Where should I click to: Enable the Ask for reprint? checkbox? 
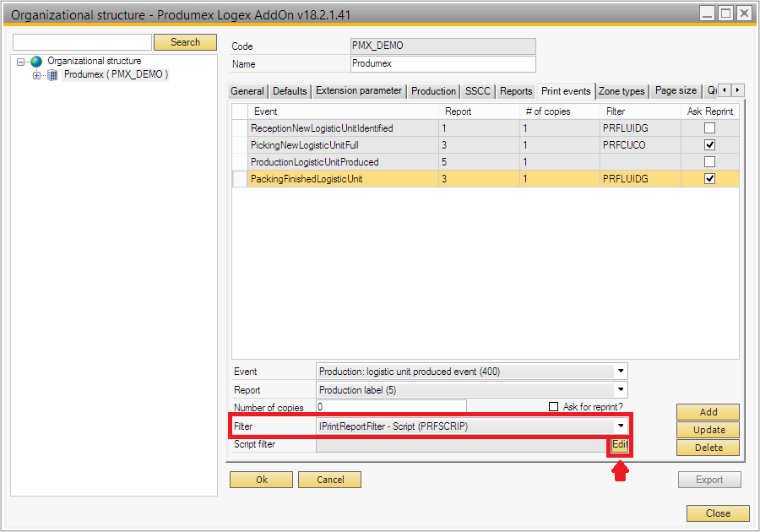click(553, 407)
